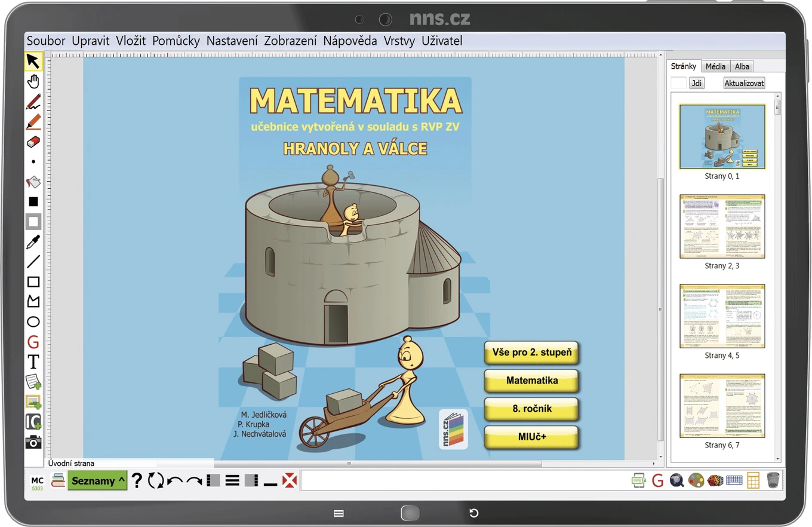Choose the ellipse drawing tool
The height and width of the screenshot is (527, 812).
tap(33, 322)
